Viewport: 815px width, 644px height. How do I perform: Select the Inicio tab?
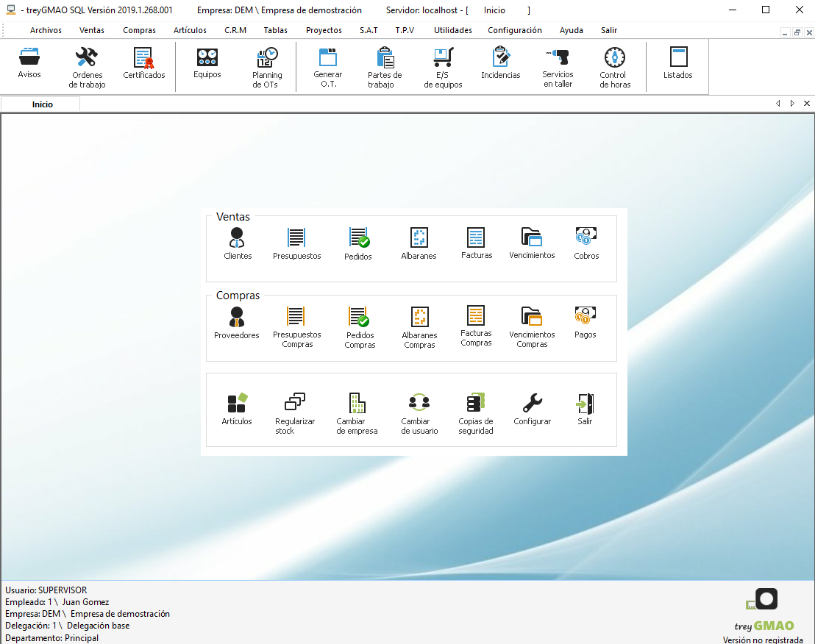[42, 104]
